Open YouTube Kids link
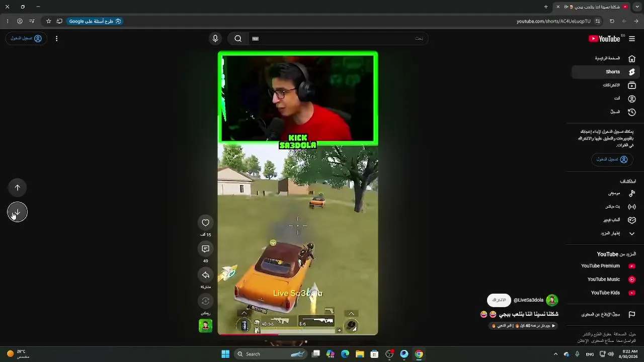The width and height of the screenshot is (644, 362). click(606, 293)
